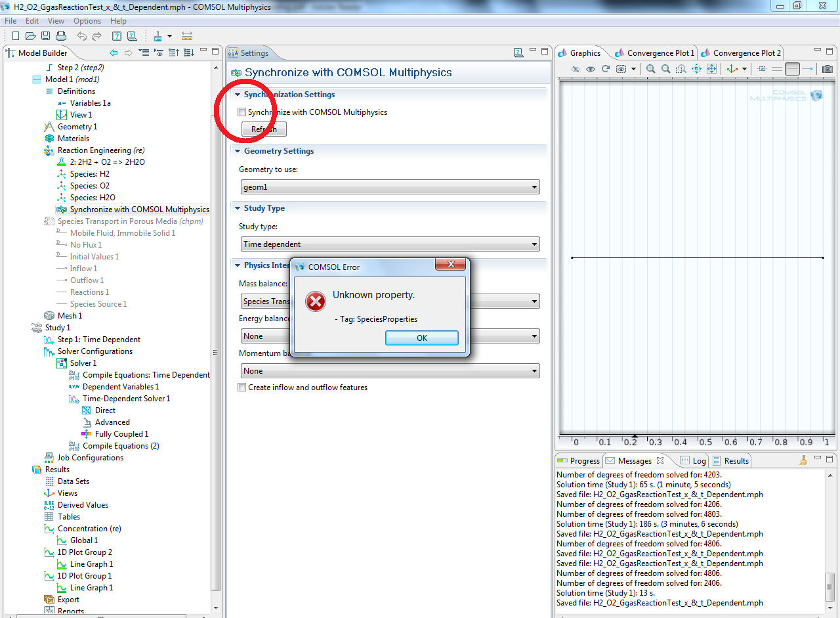Click the brush desktop-layout toolbar icon
The image size is (840, 618).
(157, 36)
